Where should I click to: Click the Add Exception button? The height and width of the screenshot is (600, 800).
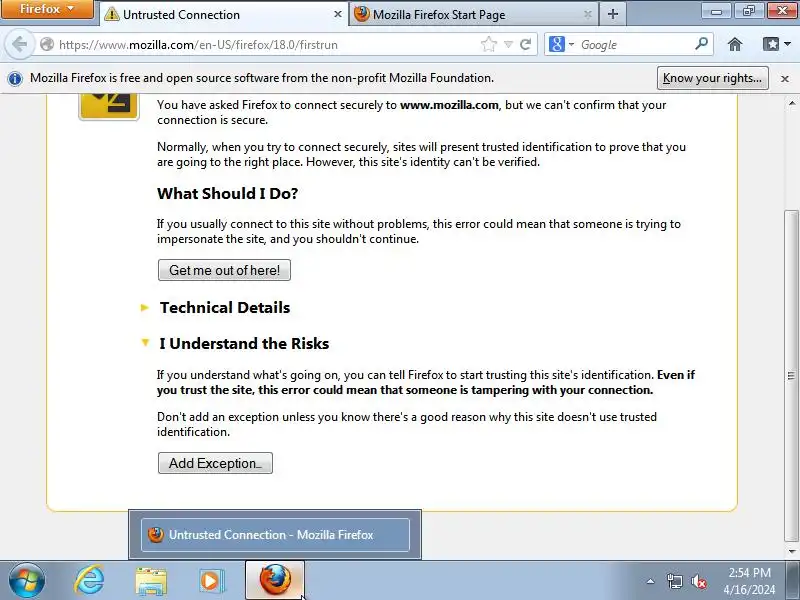(x=215, y=463)
